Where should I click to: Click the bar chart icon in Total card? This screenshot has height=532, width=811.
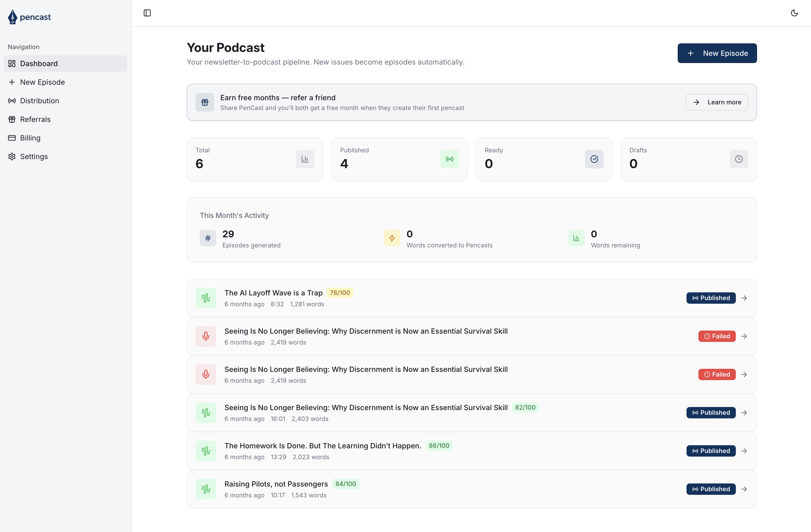pyautogui.click(x=305, y=159)
